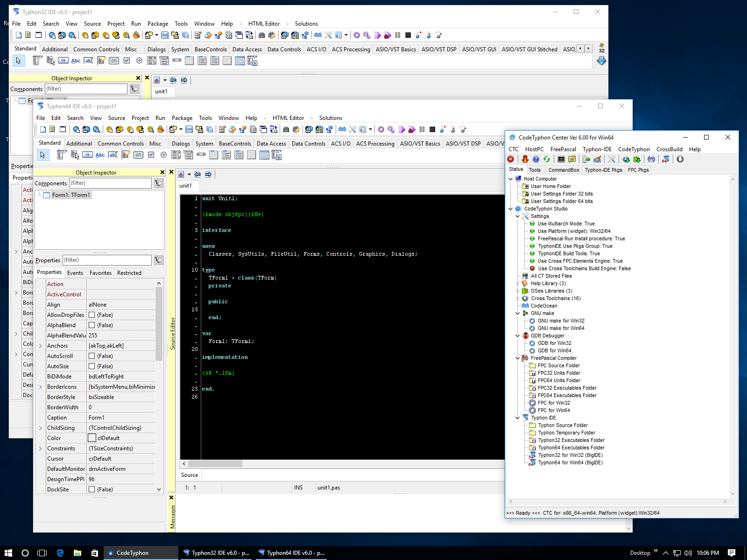Screen dimensions: 747x560
Task: Toggle the AutoSize checkbox
Action: [92, 366]
